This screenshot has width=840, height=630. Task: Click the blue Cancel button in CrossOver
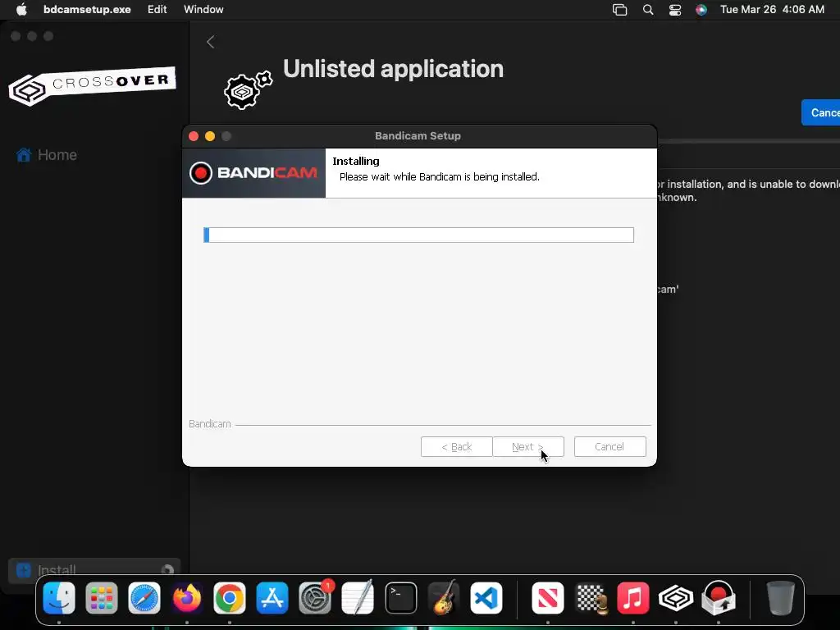click(820, 112)
